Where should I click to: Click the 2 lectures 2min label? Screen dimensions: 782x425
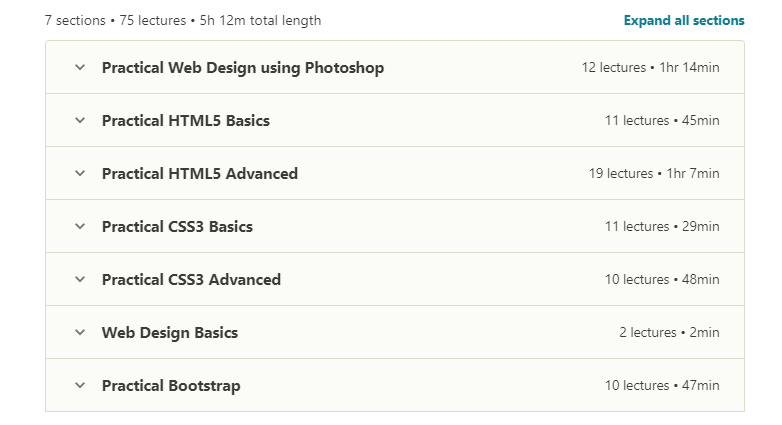(x=669, y=332)
